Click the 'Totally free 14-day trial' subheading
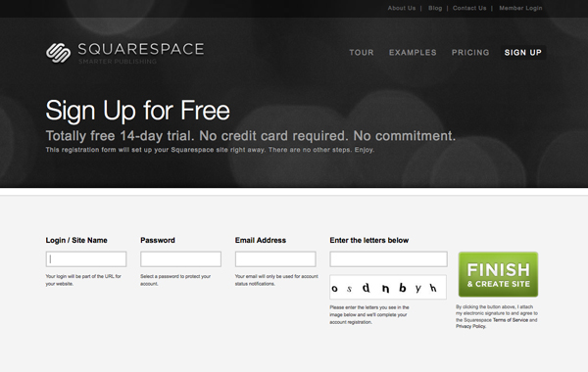Viewport: 588px width, 372px height. tap(251, 136)
